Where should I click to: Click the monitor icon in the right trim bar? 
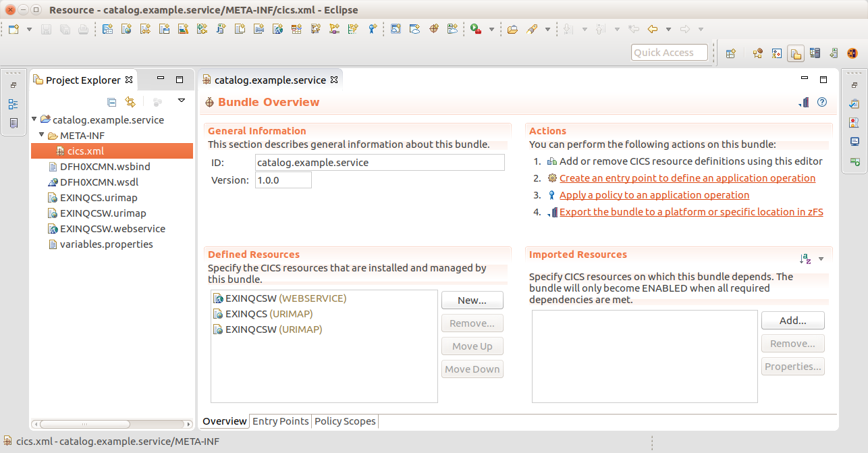(855, 142)
